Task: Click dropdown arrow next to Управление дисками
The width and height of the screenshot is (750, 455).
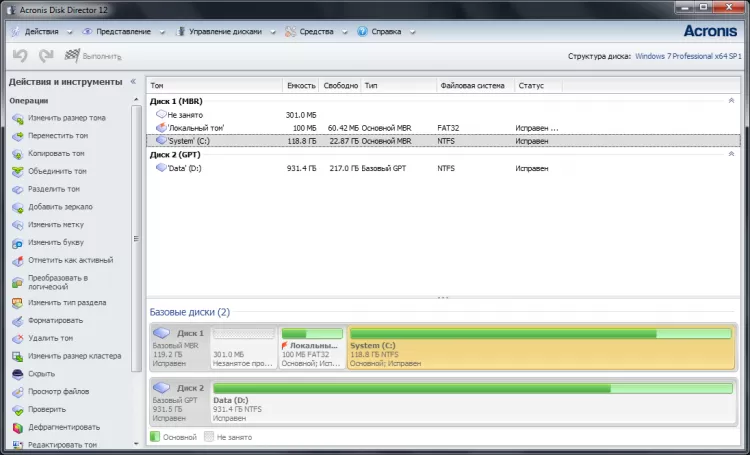Action: pyautogui.click(x=273, y=32)
